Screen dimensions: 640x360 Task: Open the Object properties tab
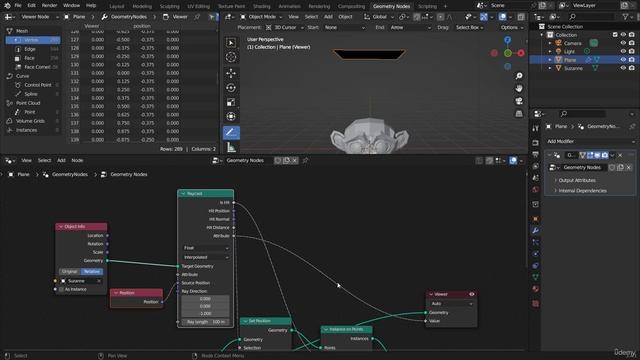(x=536, y=219)
